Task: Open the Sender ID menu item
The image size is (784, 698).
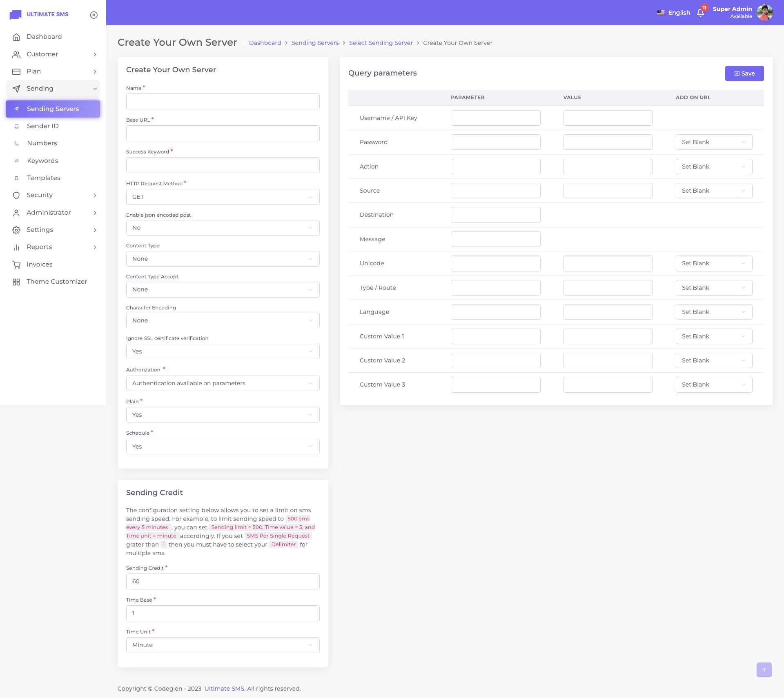Action: point(43,126)
